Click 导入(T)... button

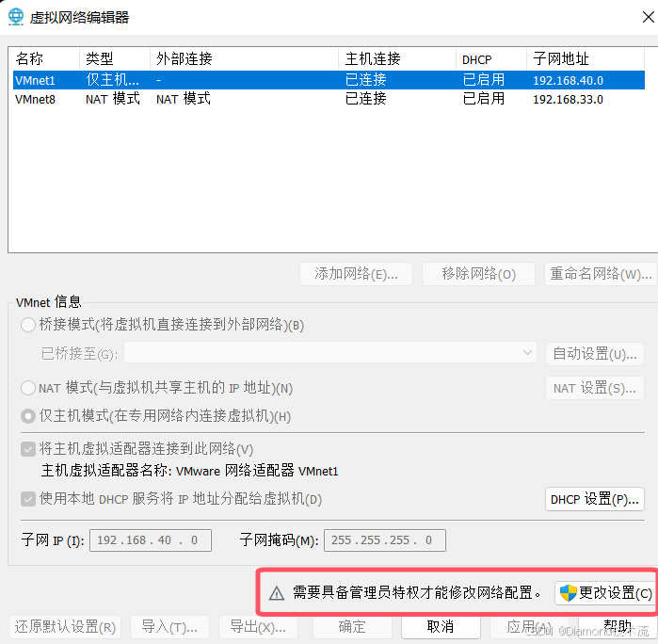point(169,627)
